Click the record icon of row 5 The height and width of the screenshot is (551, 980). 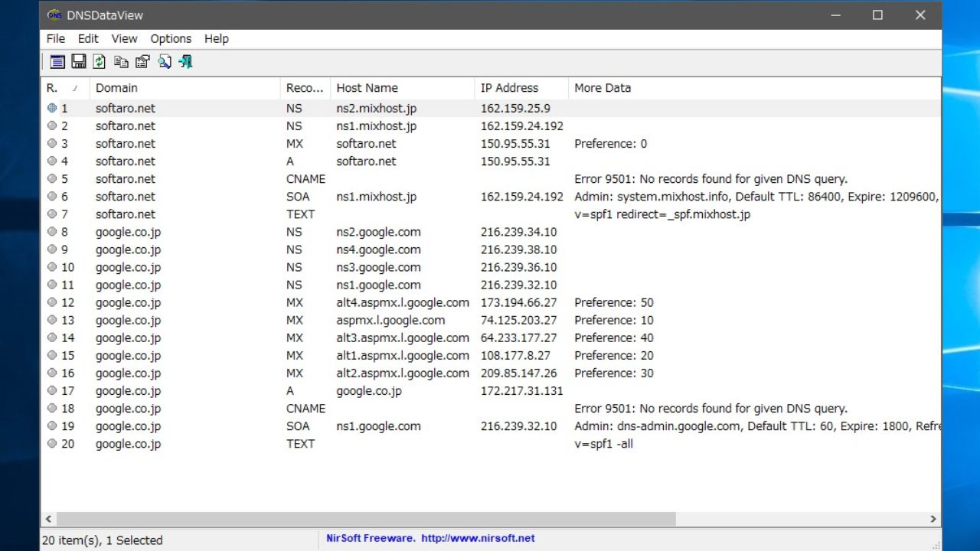coord(52,179)
